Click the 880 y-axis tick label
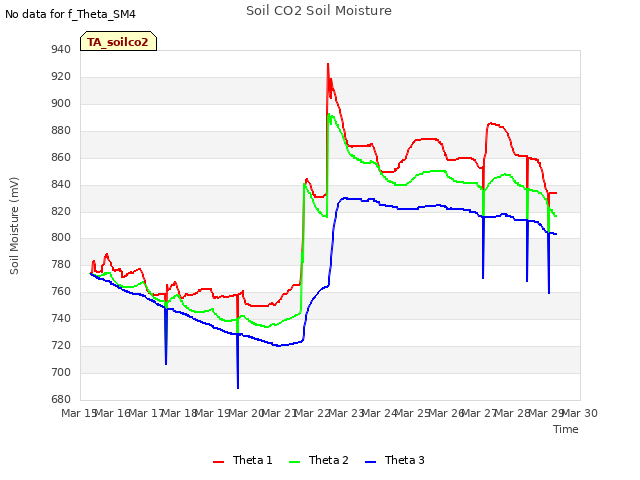This screenshot has width=640, height=480. (x=61, y=130)
